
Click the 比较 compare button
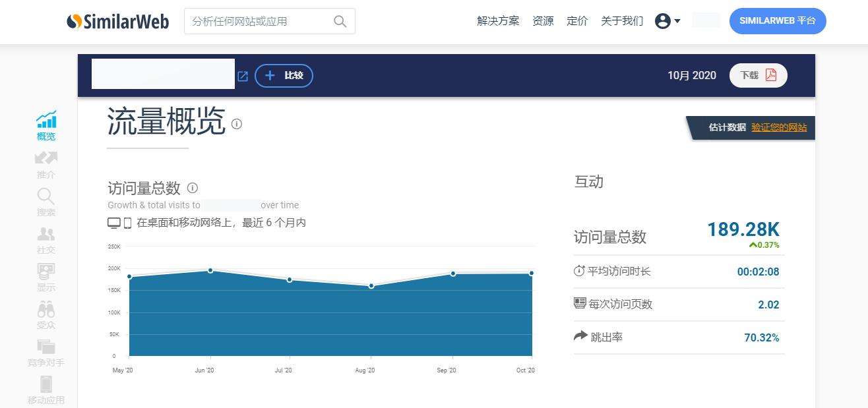pyautogui.click(x=284, y=76)
